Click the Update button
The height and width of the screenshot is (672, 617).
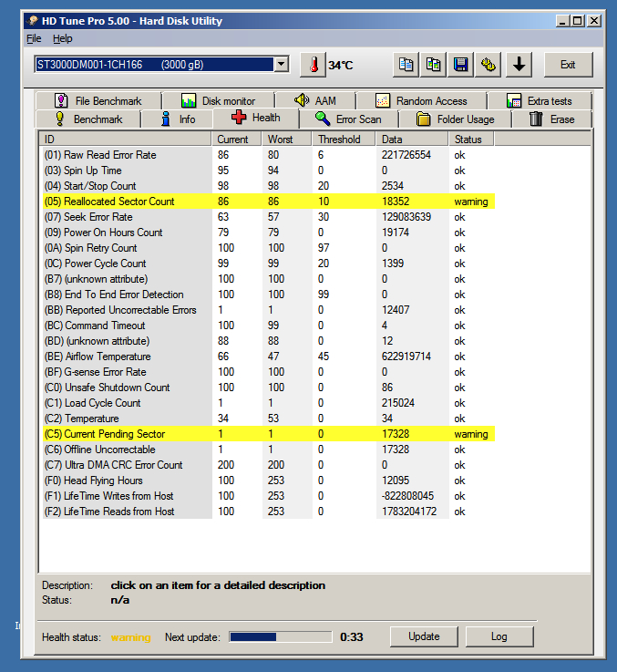(x=424, y=636)
